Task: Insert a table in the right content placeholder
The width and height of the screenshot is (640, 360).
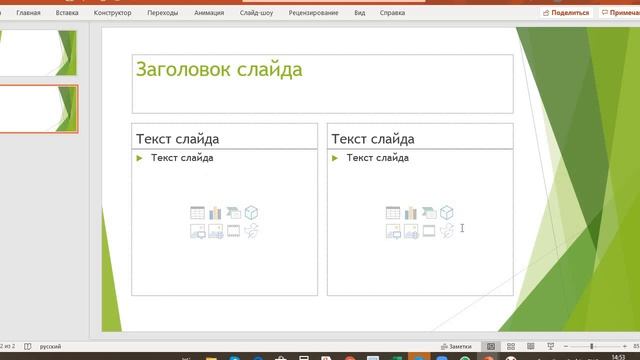Action: click(393, 213)
